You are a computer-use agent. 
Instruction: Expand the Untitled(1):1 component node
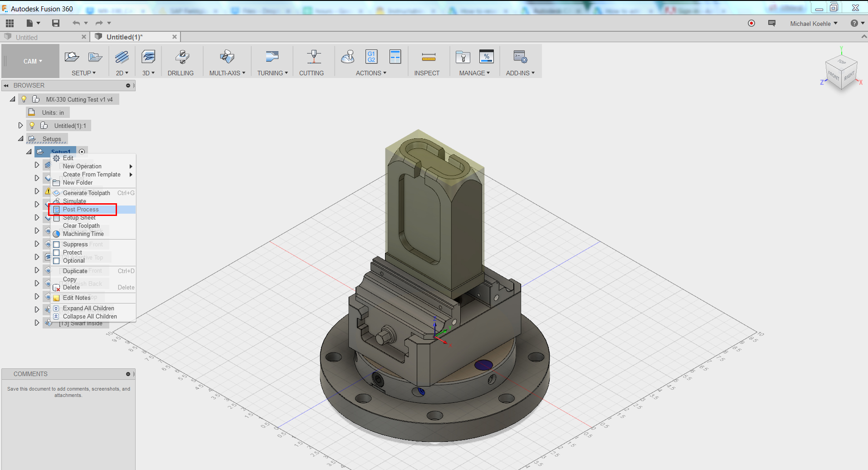pos(20,125)
